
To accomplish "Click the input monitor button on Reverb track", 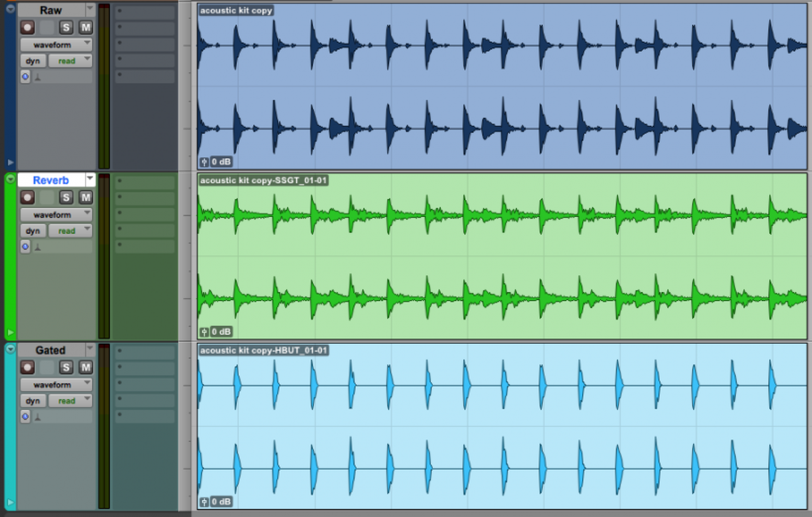I will [x=47, y=197].
